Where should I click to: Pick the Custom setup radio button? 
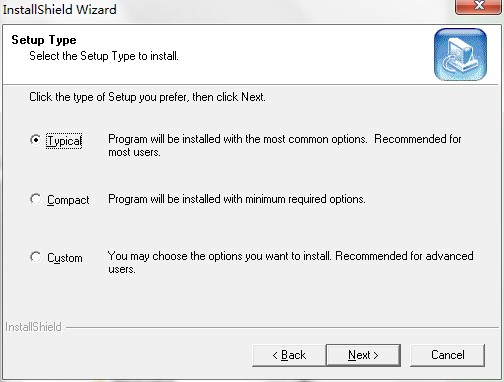pyautogui.click(x=35, y=257)
